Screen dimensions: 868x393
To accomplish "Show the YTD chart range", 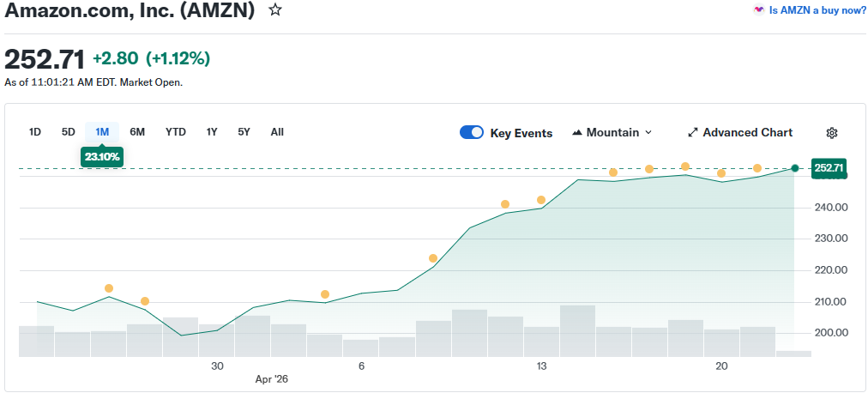I will (x=176, y=132).
